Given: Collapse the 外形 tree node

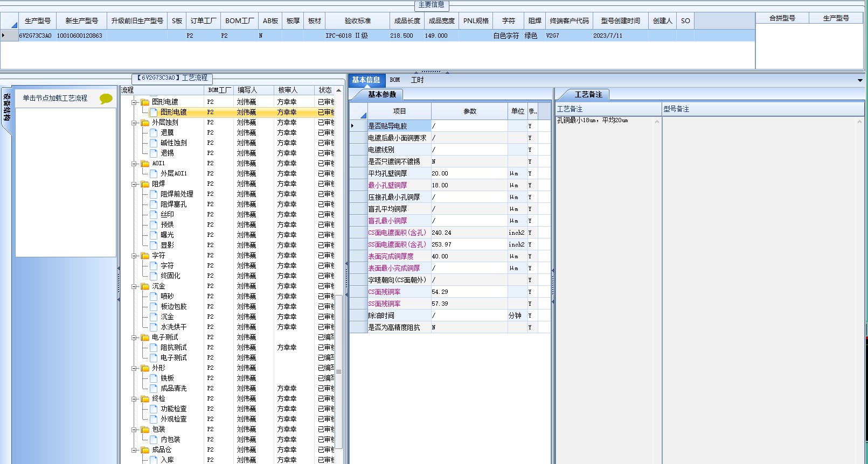Looking at the screenshot, I should pos(134,368).
